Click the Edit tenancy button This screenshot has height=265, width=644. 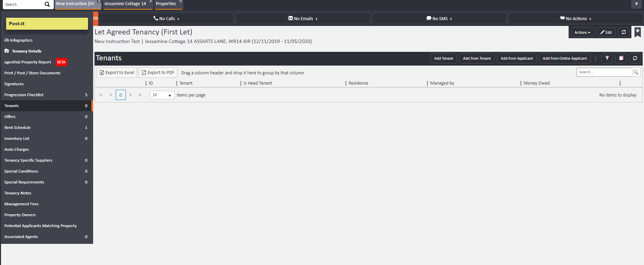606,32
